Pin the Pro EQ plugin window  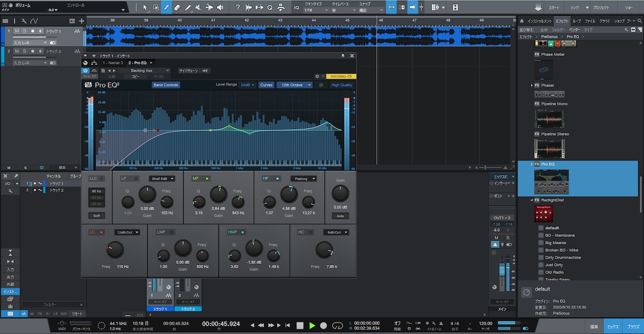tap(343, 55)
